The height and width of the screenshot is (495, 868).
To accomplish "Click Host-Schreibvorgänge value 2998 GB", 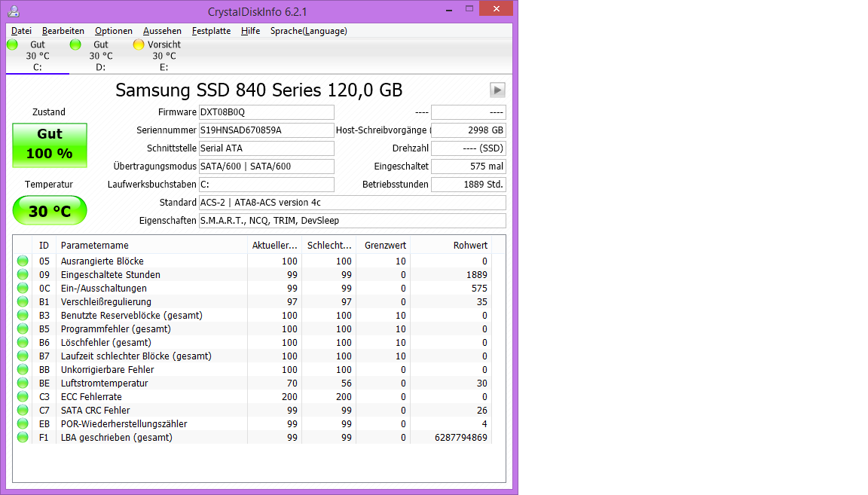I will pyautogui.click(x=469, y=130).
